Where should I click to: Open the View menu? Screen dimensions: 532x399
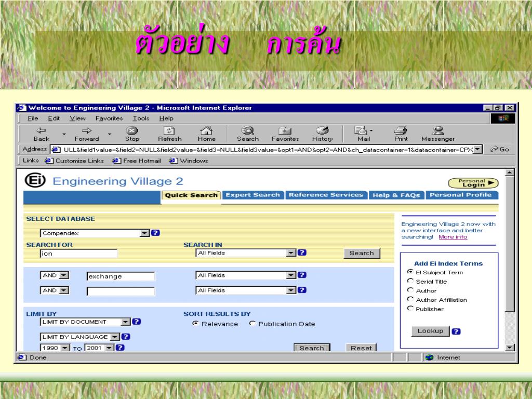point(77,118)
